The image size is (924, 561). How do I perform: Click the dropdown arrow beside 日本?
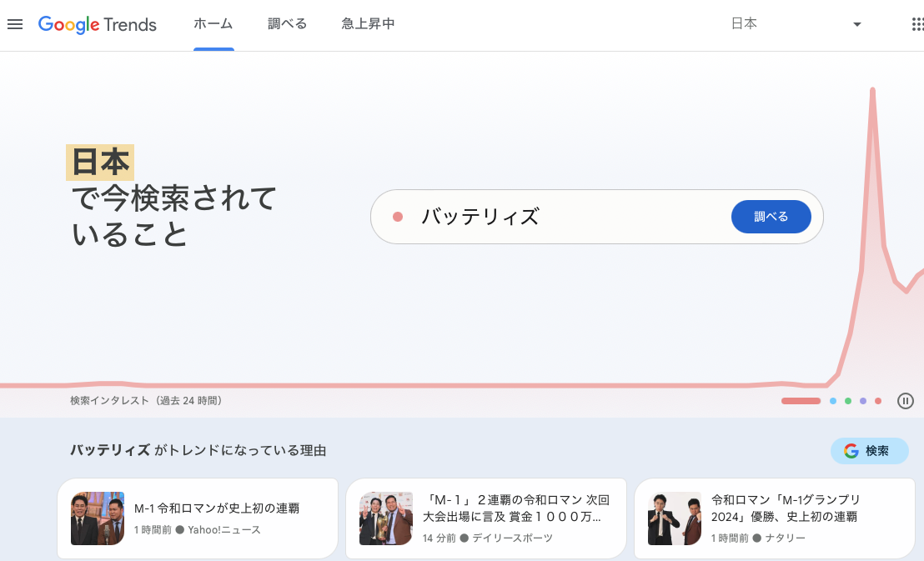(856, 25)
